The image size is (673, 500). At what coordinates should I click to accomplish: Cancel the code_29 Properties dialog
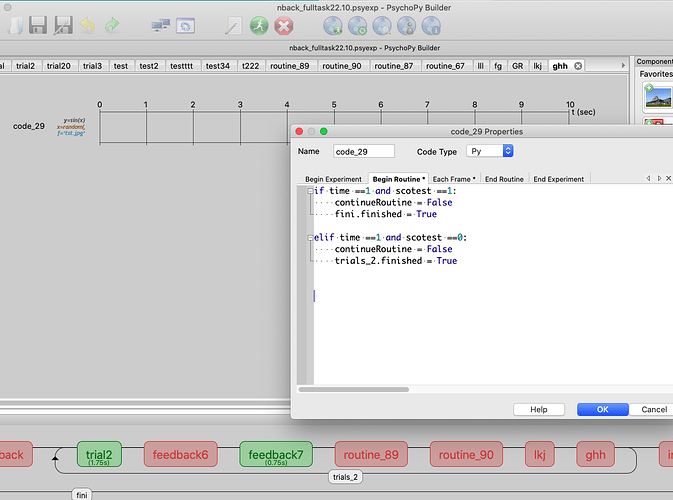click(x=654, y=409)
